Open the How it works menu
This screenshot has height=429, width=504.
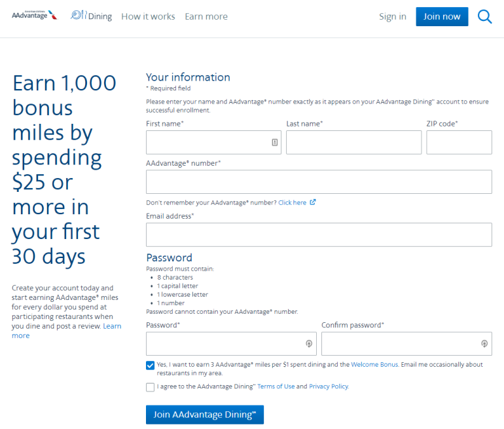[148, 16]
